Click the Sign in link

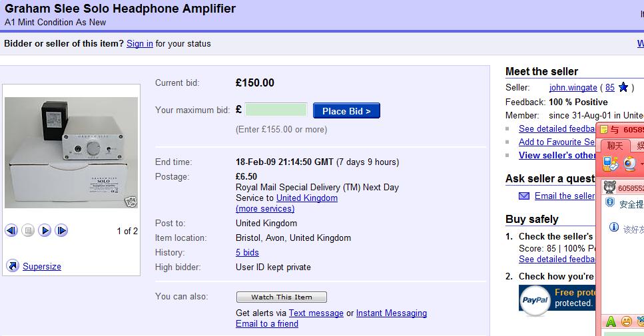tap(140, 43)
